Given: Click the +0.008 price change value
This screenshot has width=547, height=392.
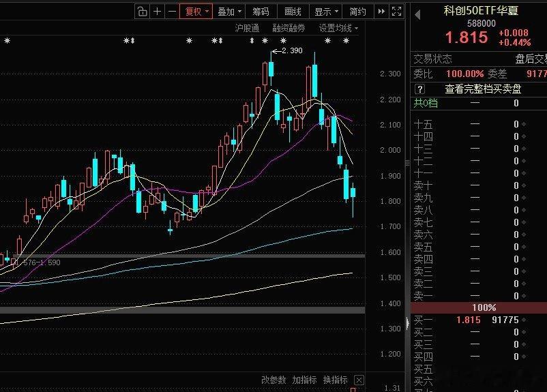Looking at the screenshot, I should point(513,33).
